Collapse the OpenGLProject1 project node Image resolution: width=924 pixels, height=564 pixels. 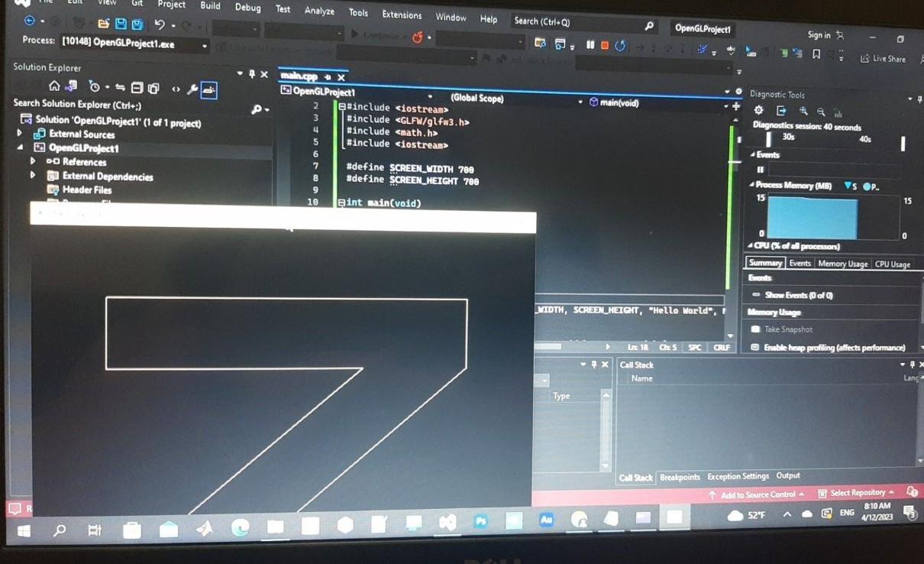19,148
